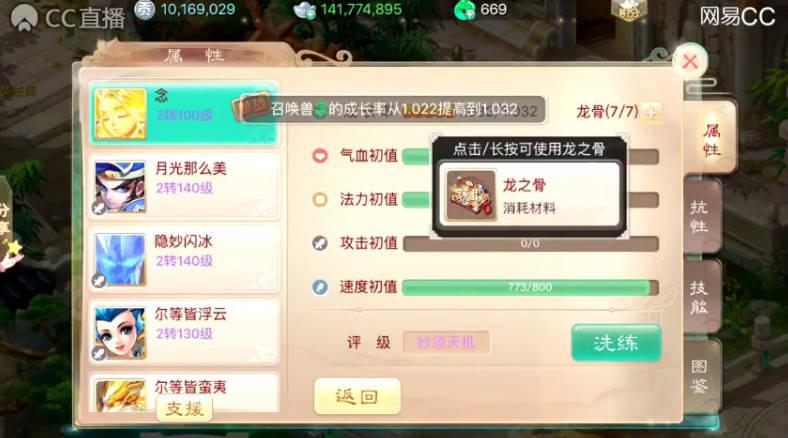788x438 pixels.
Task: Tap the plus icon beside 龙骨(7/7)
Action: pos(652,112)
